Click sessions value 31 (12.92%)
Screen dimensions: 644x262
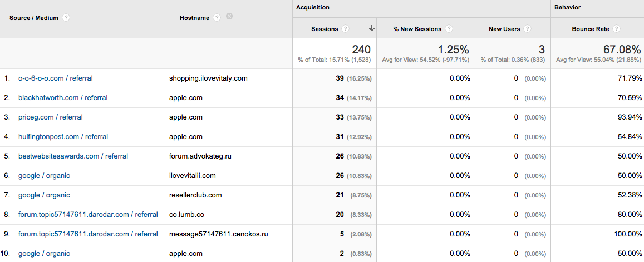click(353, 136)
